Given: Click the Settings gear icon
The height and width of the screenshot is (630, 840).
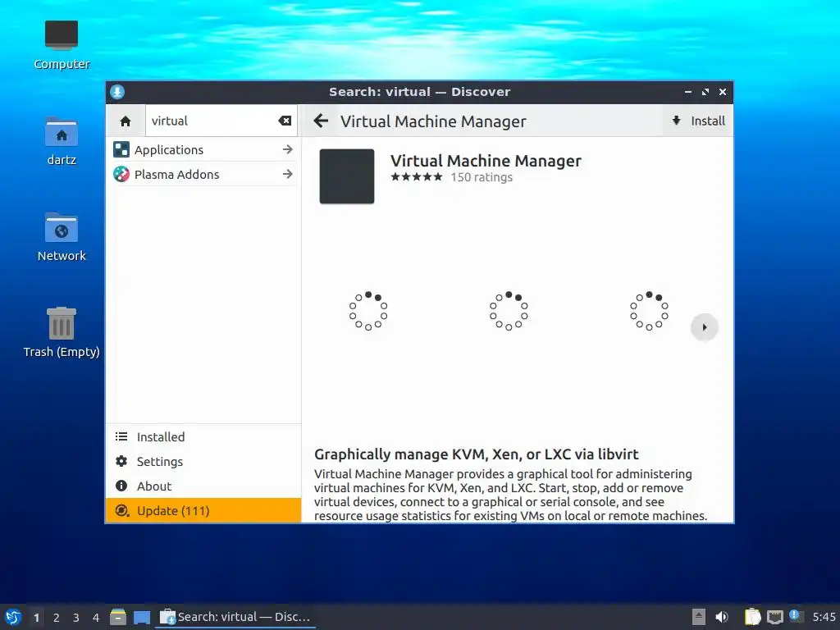Looking at the screenshot, I should (121, 461).
